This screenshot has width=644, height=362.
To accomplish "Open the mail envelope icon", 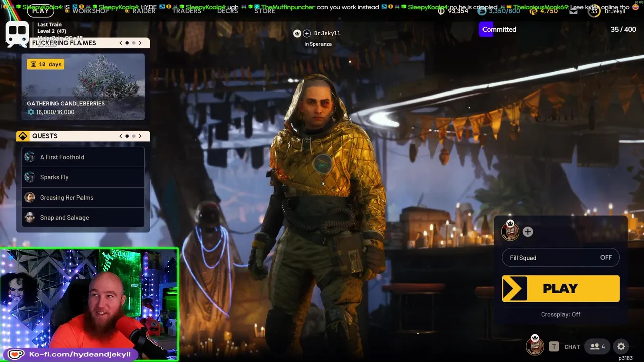I will (573, 11).
